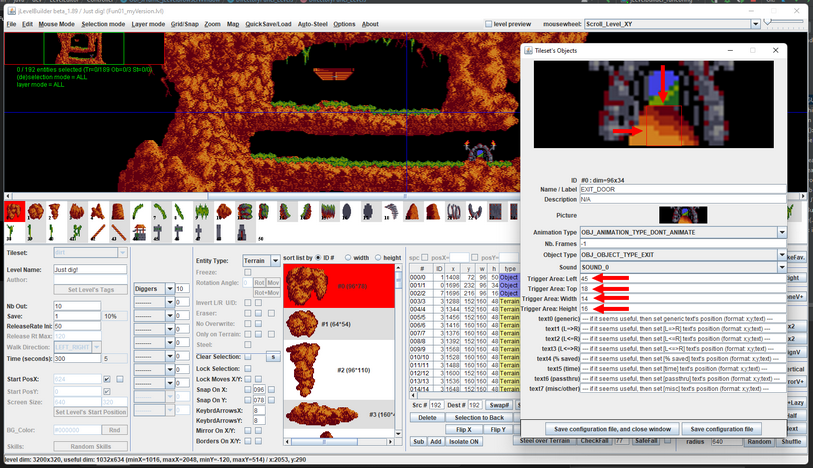813x468 pixels.
Task: Toggle first Mirror On X/Y checkbox
Action: coord(248,431)
